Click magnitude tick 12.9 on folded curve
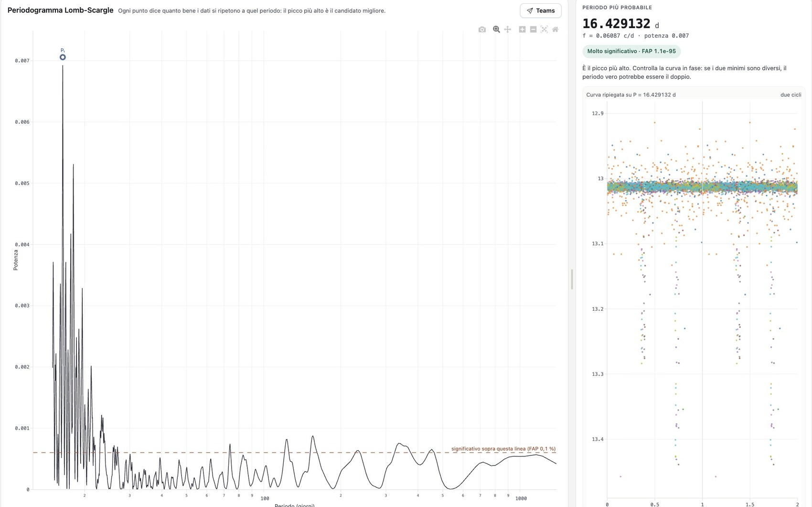The width and height of the screenshot is (812, 507). 598,114
